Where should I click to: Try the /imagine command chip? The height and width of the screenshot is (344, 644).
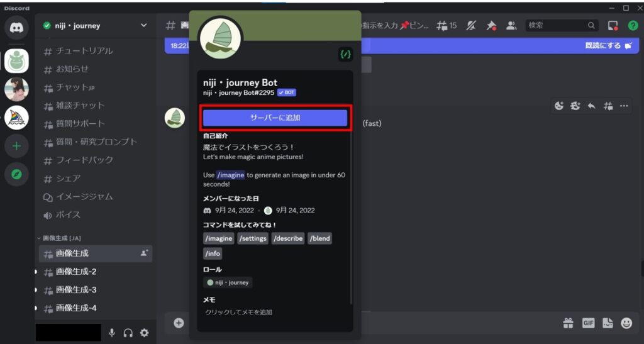coord(218,238)
